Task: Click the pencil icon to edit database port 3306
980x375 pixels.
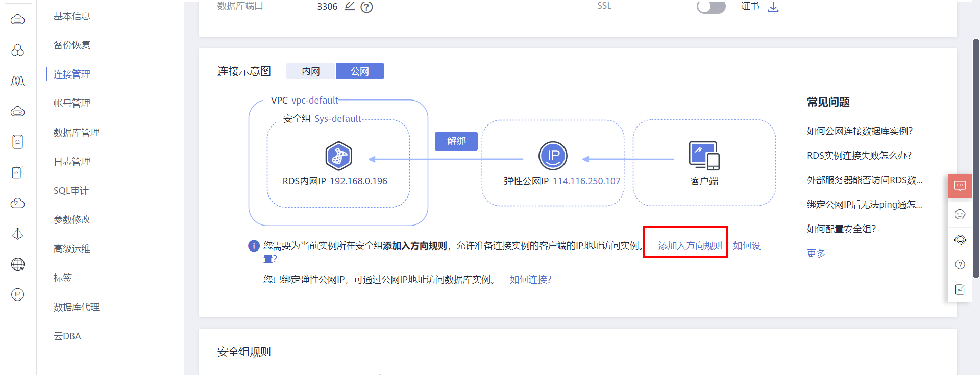Action: pyautogui.click(x=350, y=6)
